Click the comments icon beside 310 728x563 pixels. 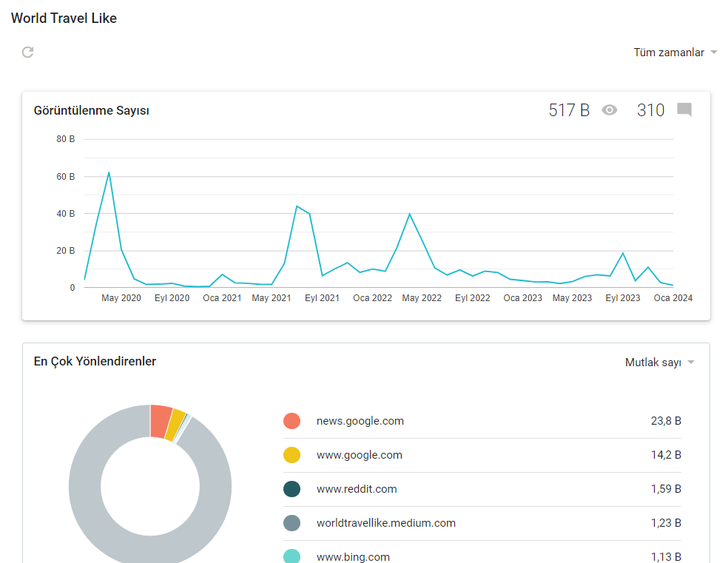click(x=684, y=110)
